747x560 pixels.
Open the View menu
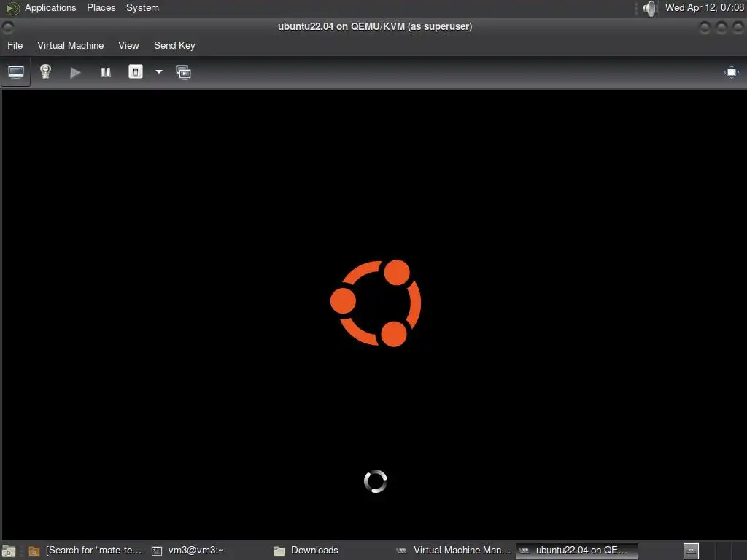click(x=128, y=46)
